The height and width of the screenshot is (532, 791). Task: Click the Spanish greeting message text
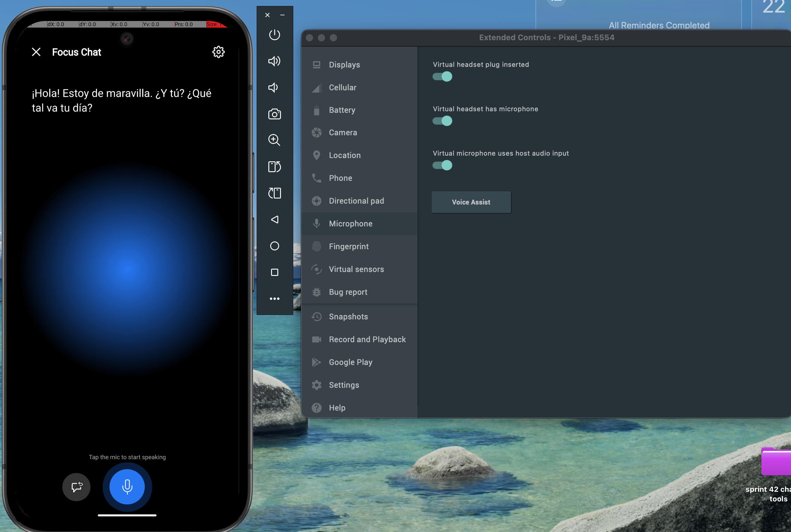click(x=121, y=100)
